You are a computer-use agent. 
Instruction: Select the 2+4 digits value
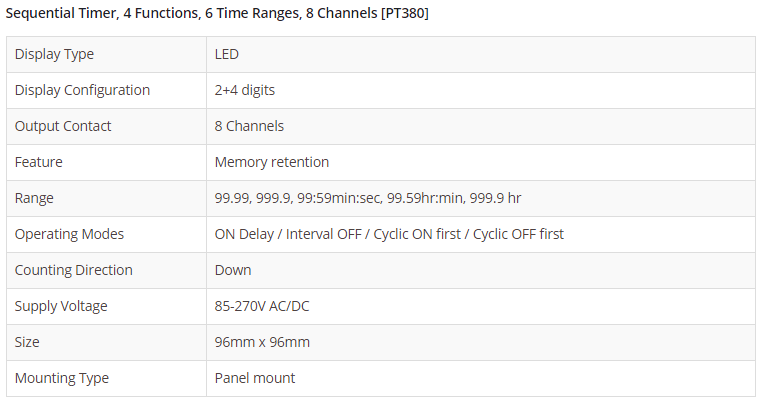pyautogui.click(x=245, y=90)
